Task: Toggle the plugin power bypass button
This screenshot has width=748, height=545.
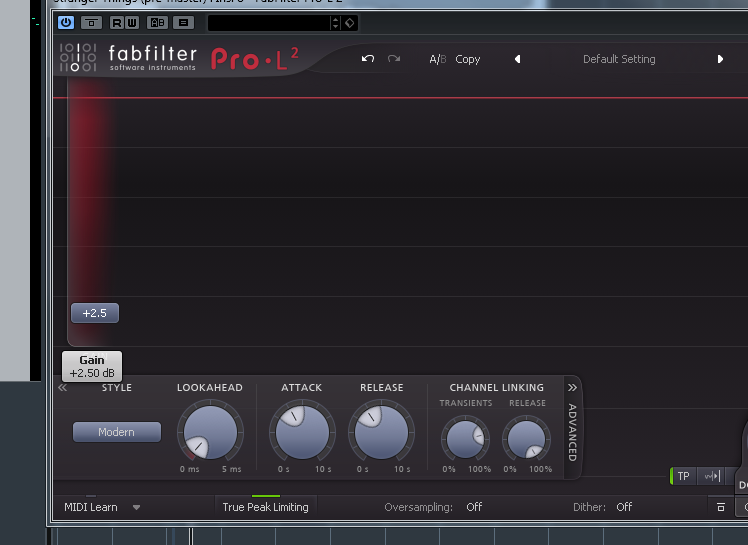Action: [66, 22]
